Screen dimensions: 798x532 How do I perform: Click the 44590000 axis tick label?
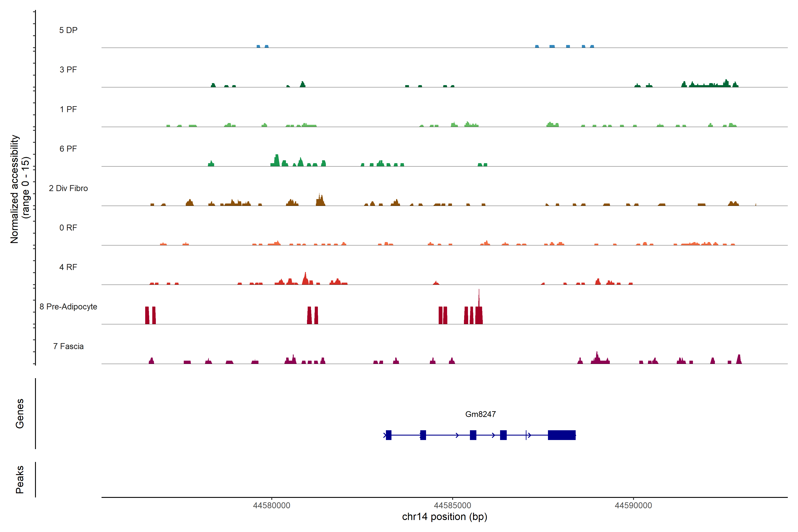point(633,505)
